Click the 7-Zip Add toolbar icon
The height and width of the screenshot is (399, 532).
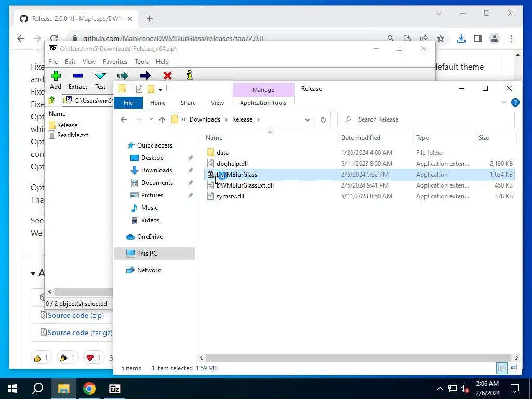(56, 76)
